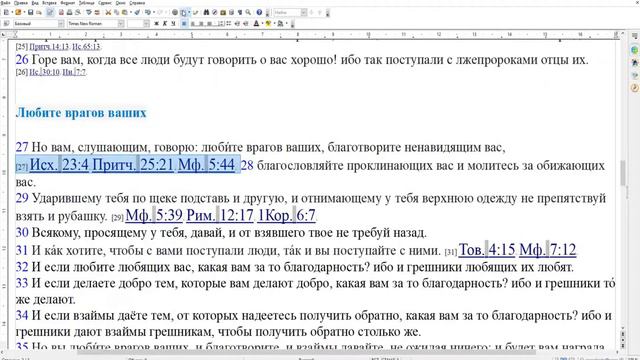
Task: Open the Вставка menu
Action: 49,3
